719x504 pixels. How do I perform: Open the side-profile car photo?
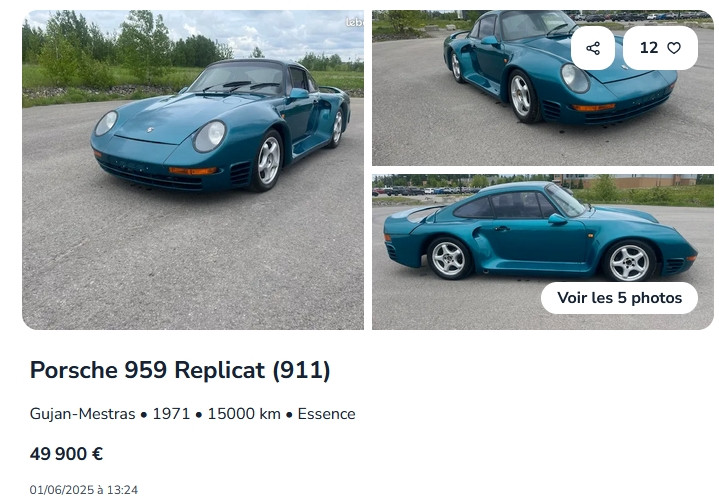click(543, 252)
